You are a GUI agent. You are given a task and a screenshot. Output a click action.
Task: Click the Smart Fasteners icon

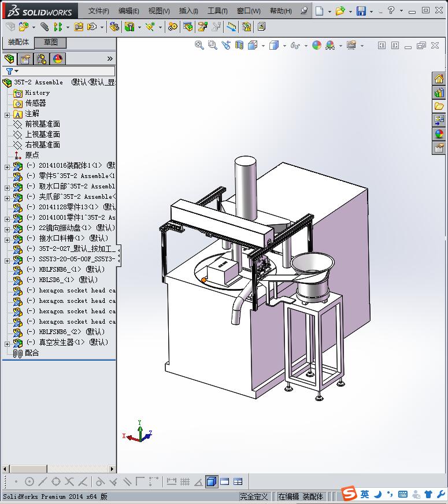tap(79, 27)
